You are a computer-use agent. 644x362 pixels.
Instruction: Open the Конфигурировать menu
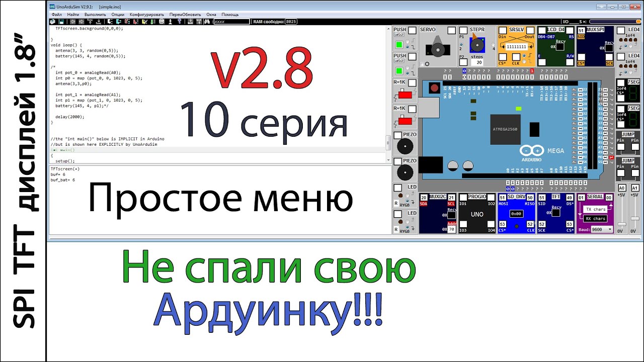[x=147, y=15]
